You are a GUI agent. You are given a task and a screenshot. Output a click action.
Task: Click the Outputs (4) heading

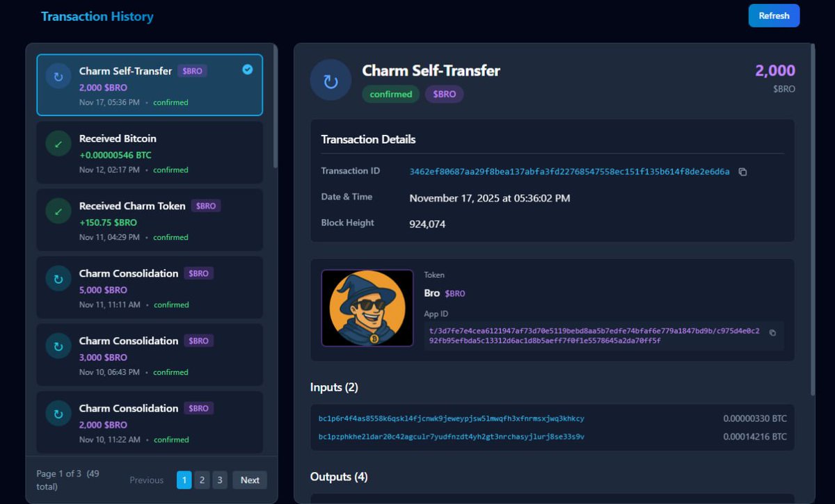point(339,477)
